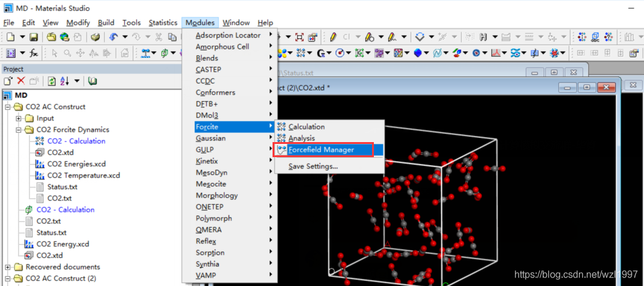Select CO2 Temperature.xcd in project tree
This screenshot has width=644, height=286.
point(84,176)
